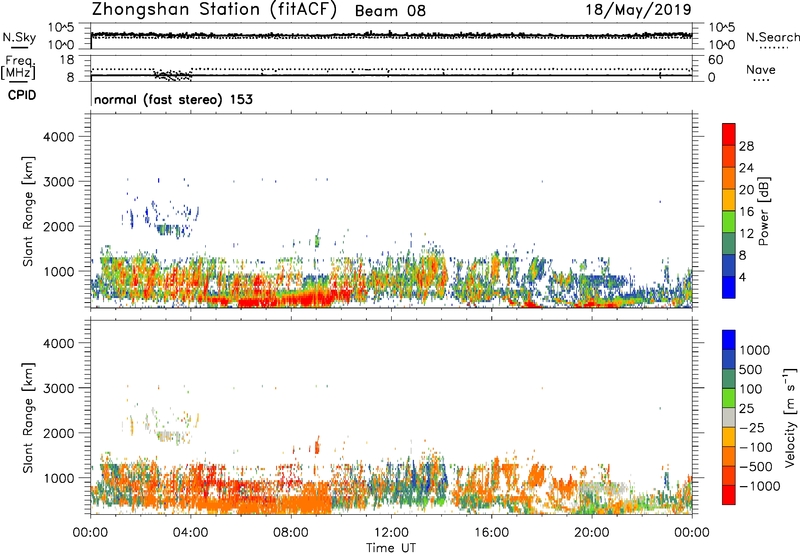Viewport: 800px width, 554px height.
Task: Click the "12" power colorbar value
Action: click(x=746, y=234)
